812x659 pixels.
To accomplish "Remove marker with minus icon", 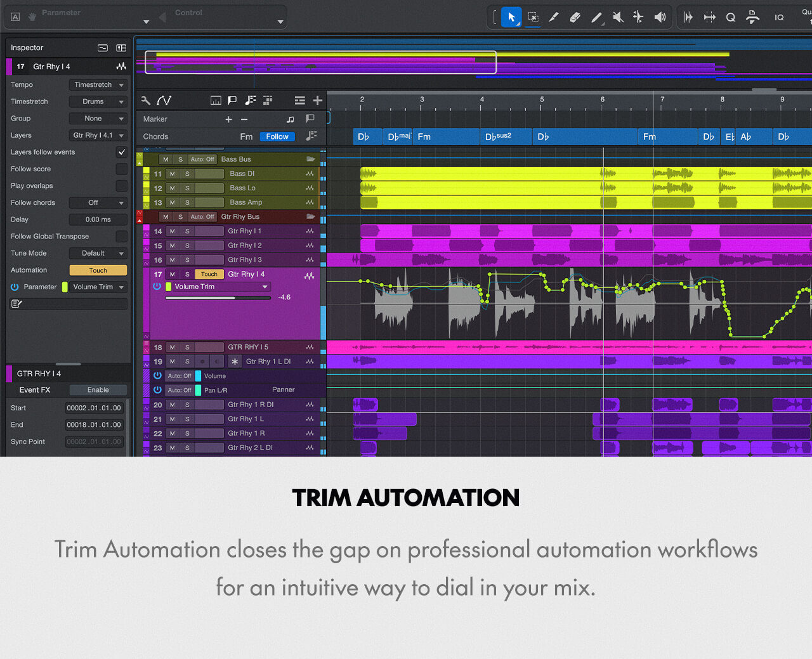I will tap(244, 119).
